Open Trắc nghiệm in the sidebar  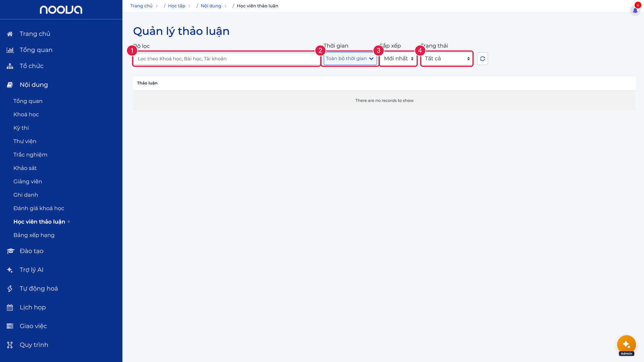tap(30, 155)
